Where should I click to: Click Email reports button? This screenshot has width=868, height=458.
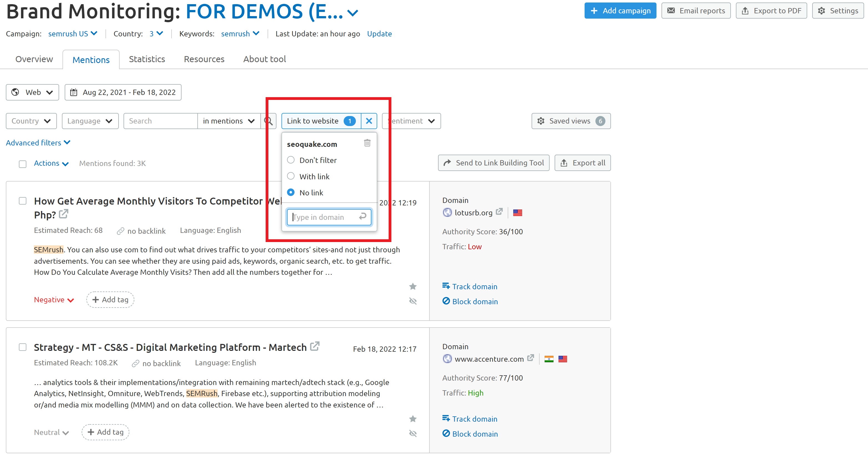pos(696,11)
